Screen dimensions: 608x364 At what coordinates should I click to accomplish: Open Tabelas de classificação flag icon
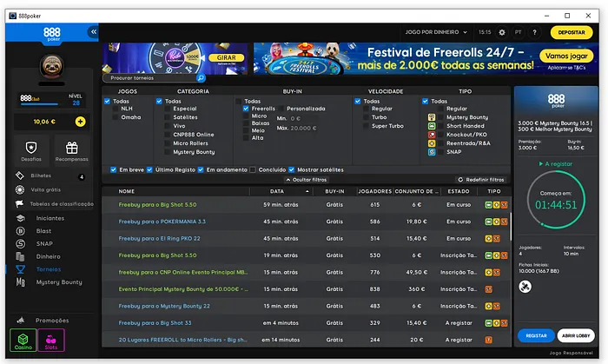click(x=19, y=203)
